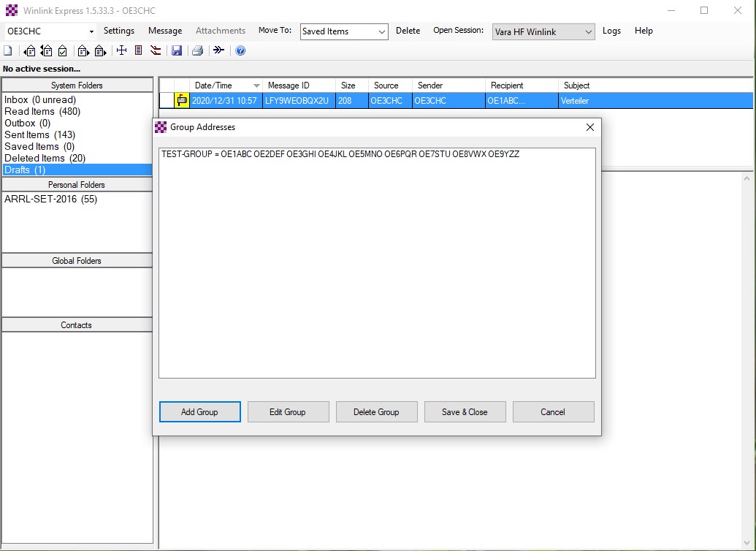Click the Reply All envelope toolbar icon
The image size is (756, 551).
click(x=46, y=50)
